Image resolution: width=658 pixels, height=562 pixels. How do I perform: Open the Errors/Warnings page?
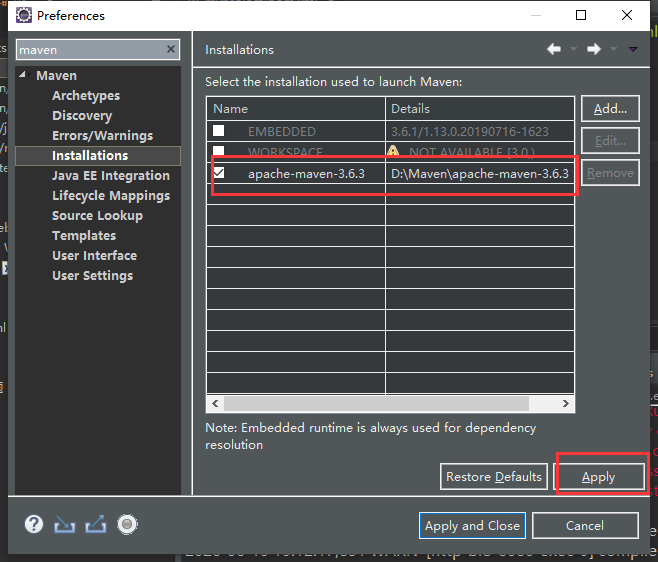102,136
